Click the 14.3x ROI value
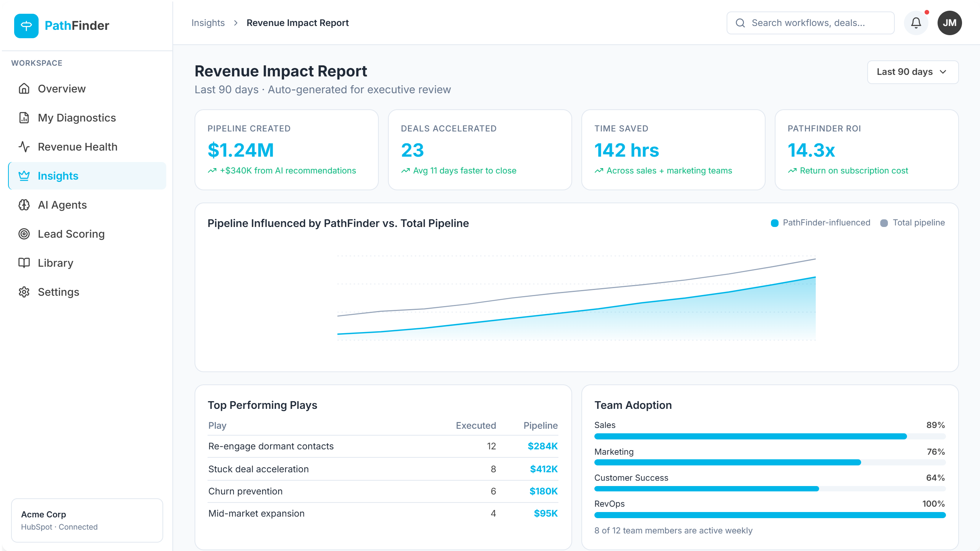 [x=811, y=150]
